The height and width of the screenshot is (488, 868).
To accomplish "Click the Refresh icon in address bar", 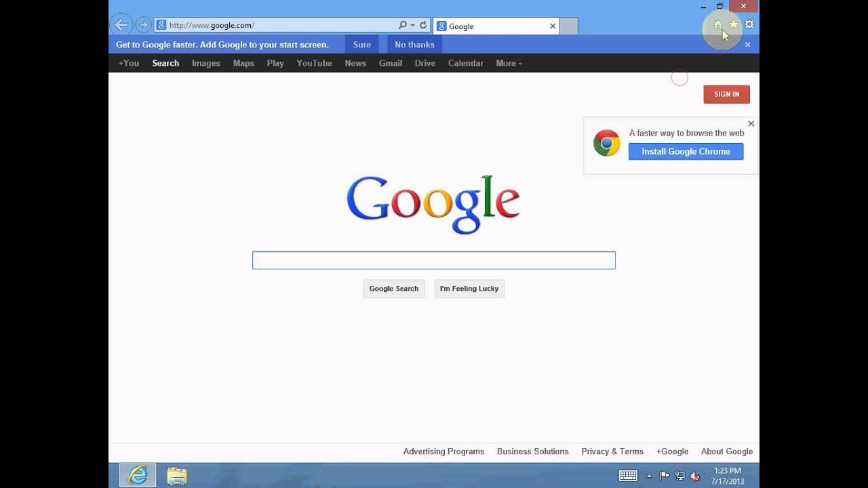I will pos(423,25).
